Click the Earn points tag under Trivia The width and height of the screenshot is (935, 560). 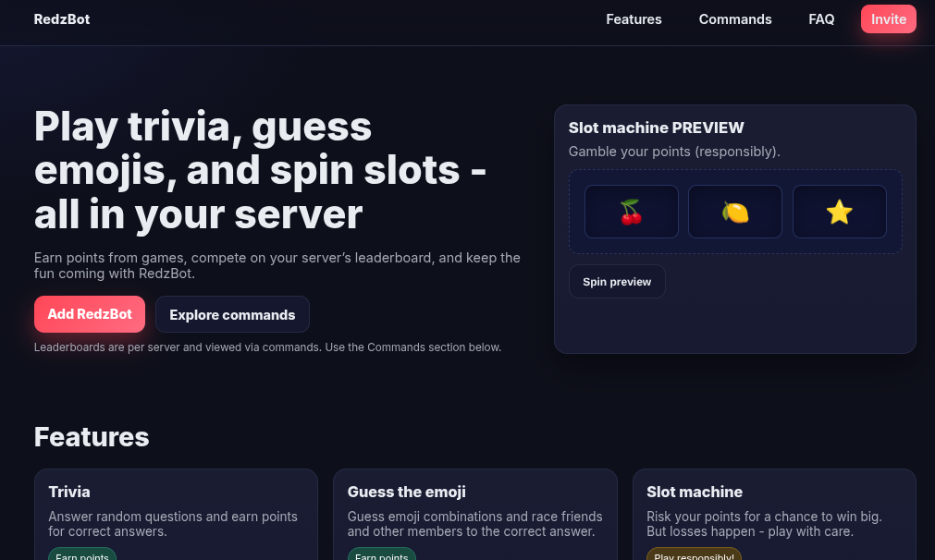pos(82,555)
